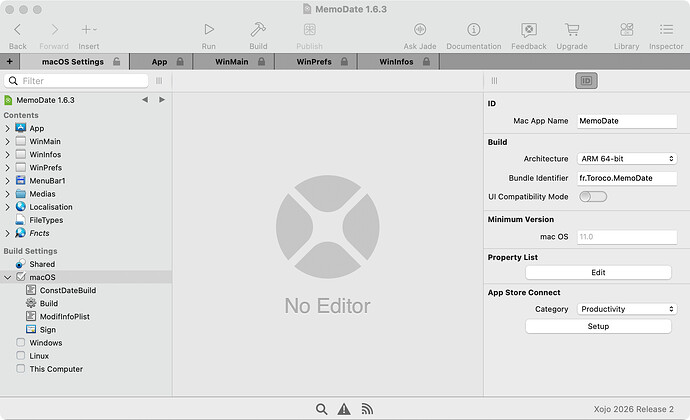Uncheck the macOS build target

(21, 277)
